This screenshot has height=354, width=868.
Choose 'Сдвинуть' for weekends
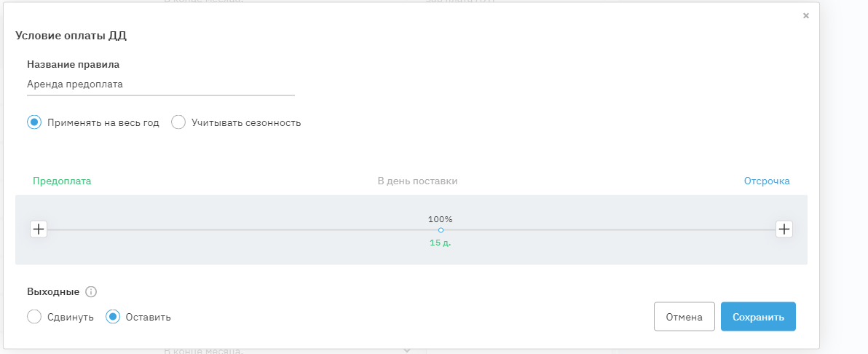33,317
